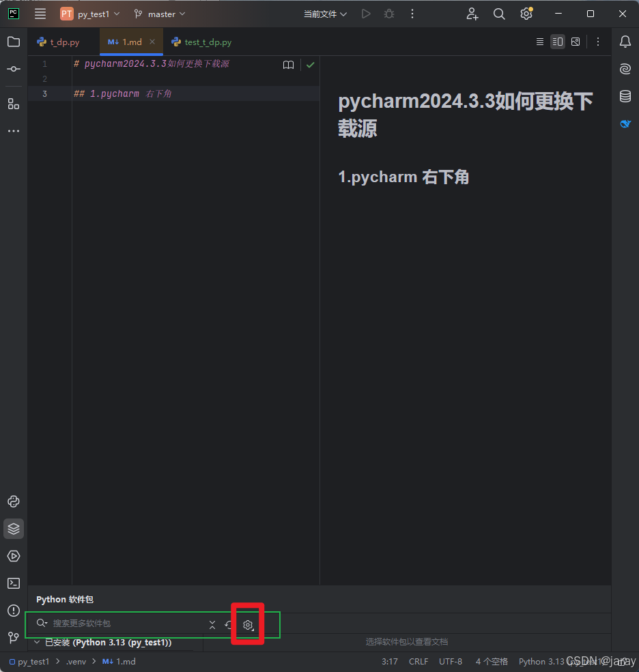This screenshot has height=672, width=639.
Task: Switch to editor and preview view
Action: click(558, 42)
